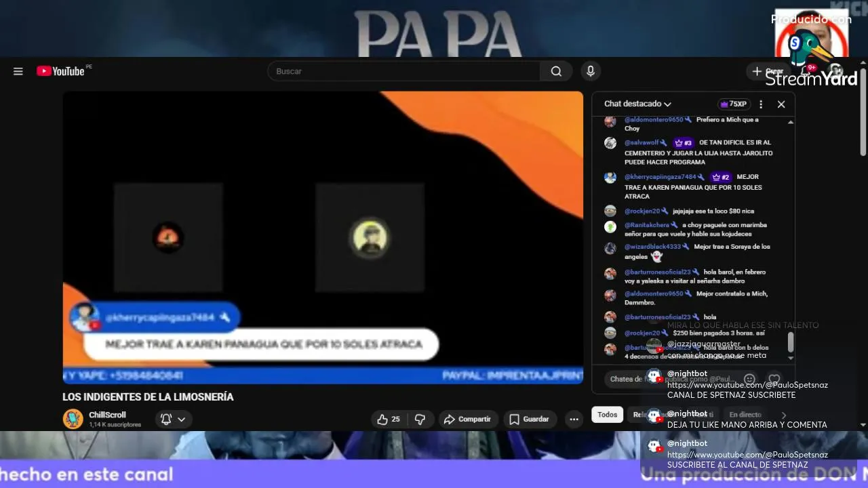This screenshot has width=868, height=488.
Task: Like the video with 25 likes
Action: [x=389, y=420]
